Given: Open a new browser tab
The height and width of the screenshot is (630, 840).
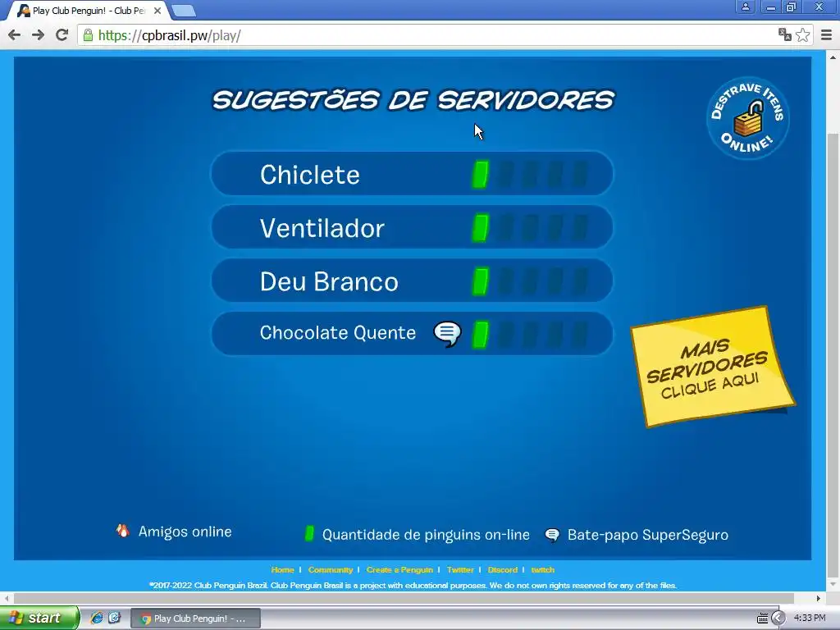Looking at the screenshot, I should pos(184,10).
